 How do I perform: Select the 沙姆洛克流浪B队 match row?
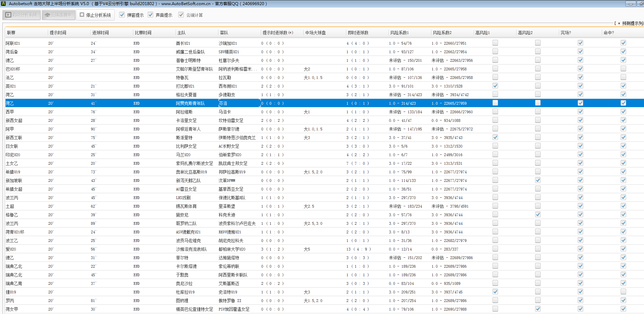pos(191,249)
